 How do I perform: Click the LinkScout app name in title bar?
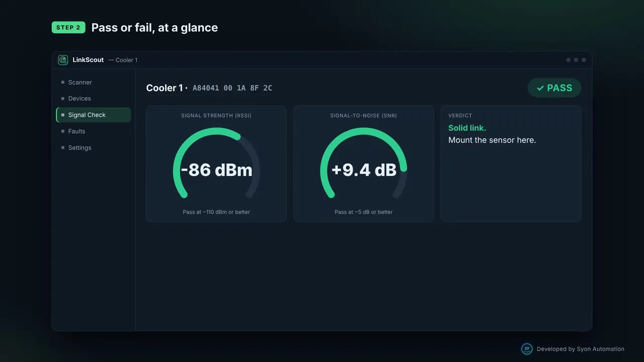tap(88, 60)
